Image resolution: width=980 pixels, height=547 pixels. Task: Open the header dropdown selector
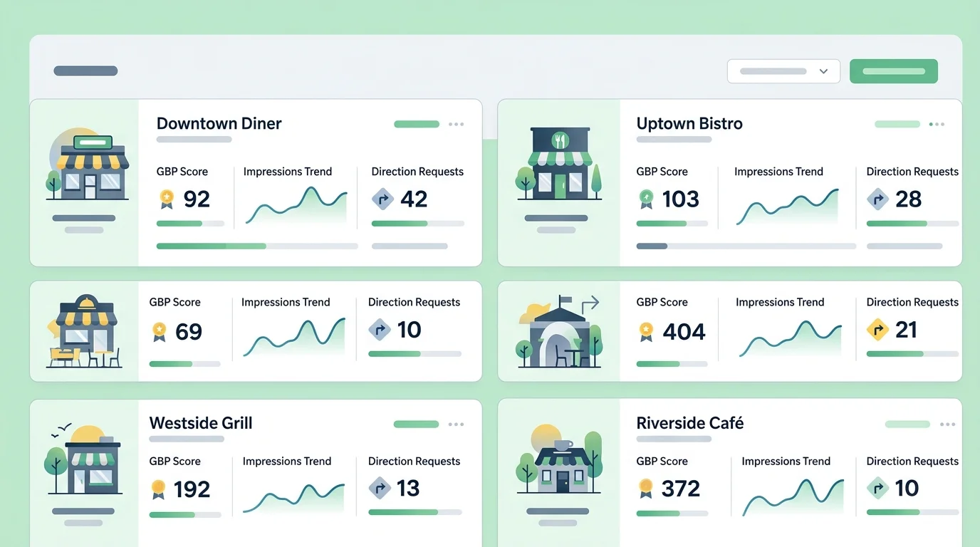click(x=783, y=71)
